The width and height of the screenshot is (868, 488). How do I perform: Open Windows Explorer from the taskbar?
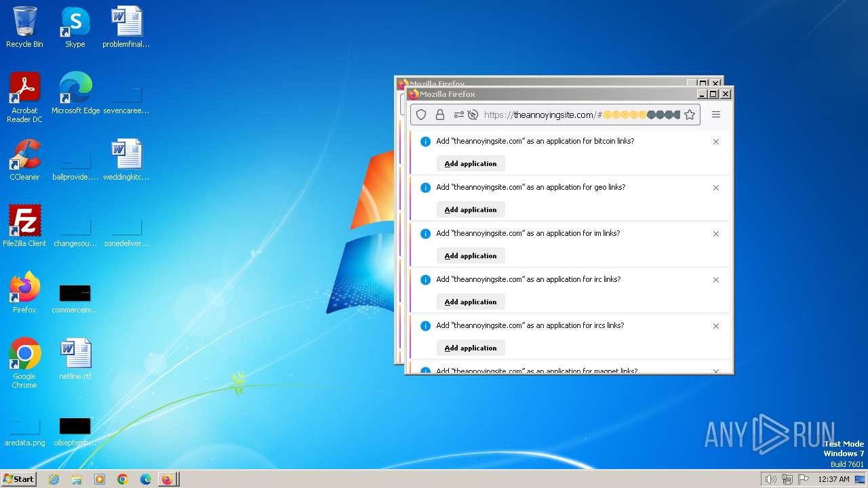pyautogui.click(x=77, y=479)
